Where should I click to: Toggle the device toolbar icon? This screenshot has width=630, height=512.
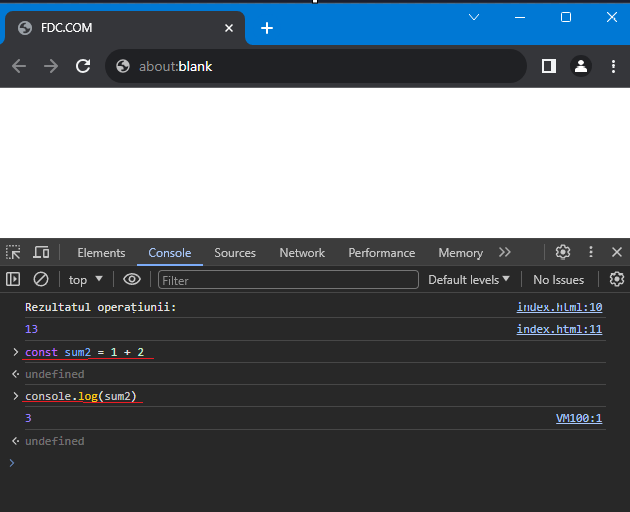click(x=41, y=252)
